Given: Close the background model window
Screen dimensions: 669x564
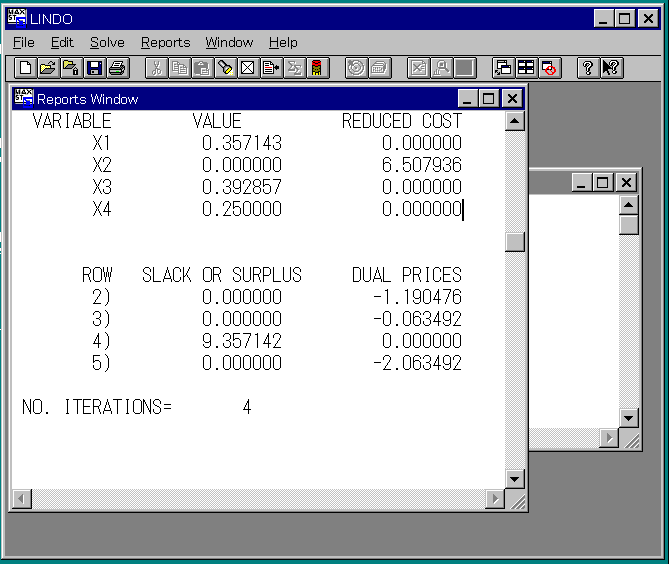Looking at the screenshot, I should pyautogui.click(x=626, y=183).
